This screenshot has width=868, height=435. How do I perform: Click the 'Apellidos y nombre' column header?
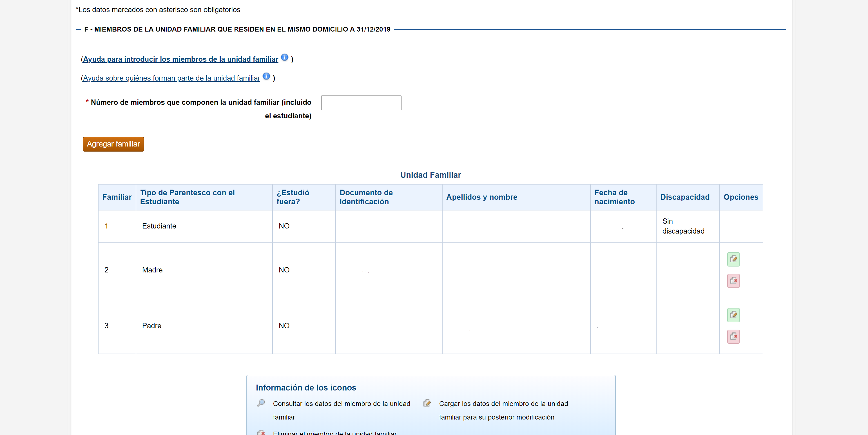(516, 197)
